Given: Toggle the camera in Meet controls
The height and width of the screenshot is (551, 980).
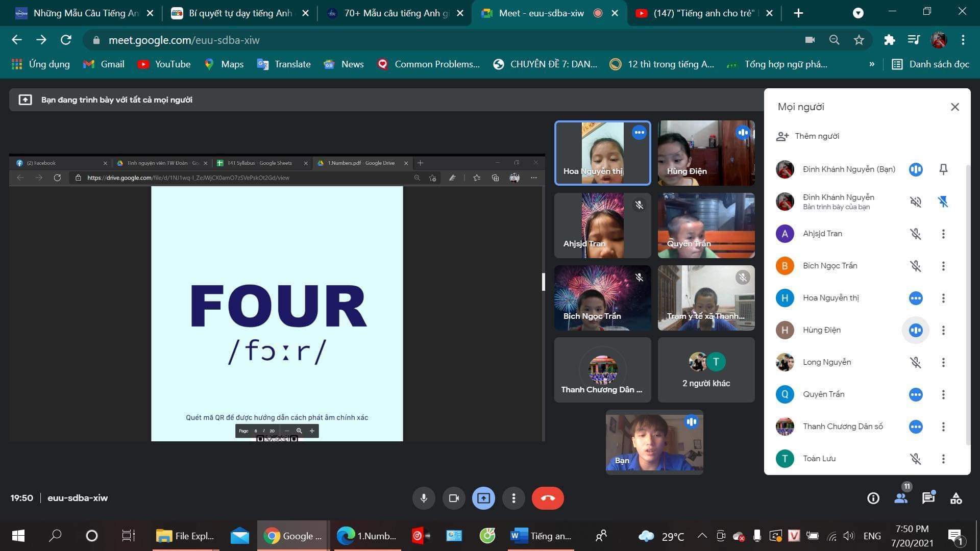Looking at the screenshot, I should point(453,498).
